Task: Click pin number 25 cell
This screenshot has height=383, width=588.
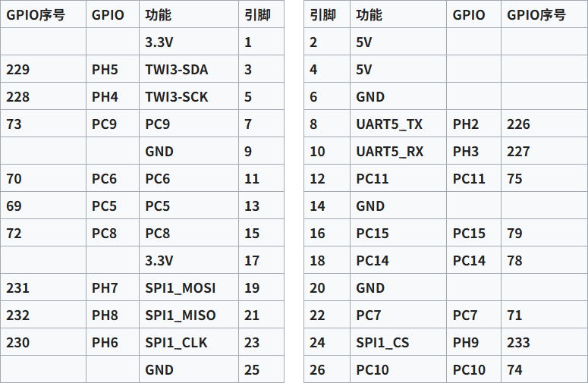Action: coord(252,370)
